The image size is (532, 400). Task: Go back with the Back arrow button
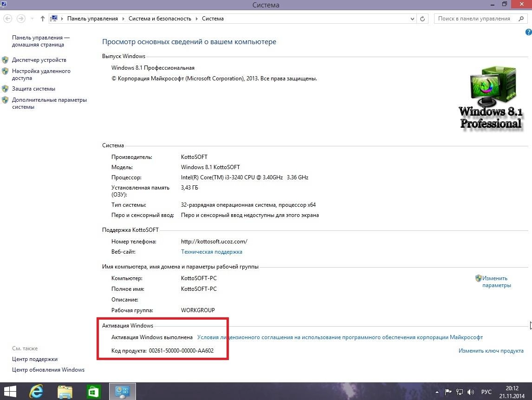[x=7, y=18]
